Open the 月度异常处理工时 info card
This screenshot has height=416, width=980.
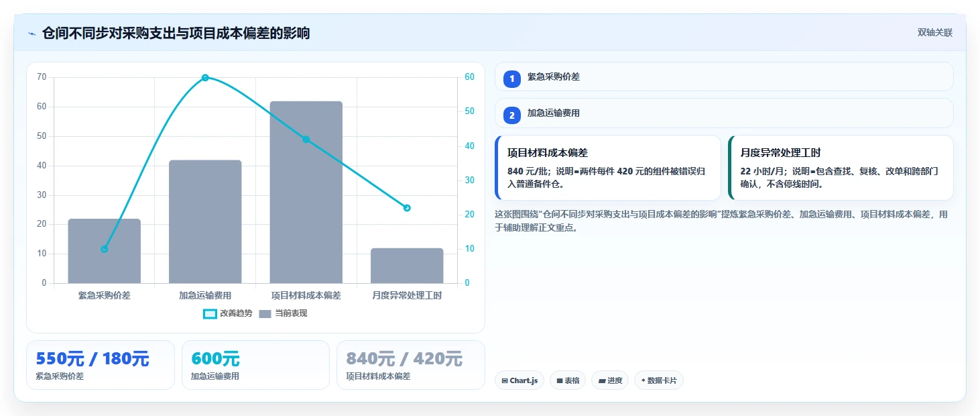[x=841, y=168]
